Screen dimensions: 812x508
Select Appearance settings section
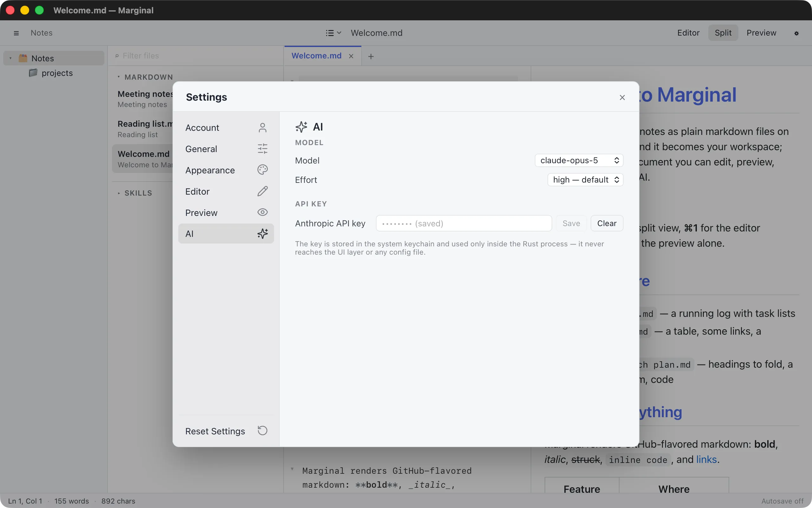pyautogui.click(x=226, y=170)
